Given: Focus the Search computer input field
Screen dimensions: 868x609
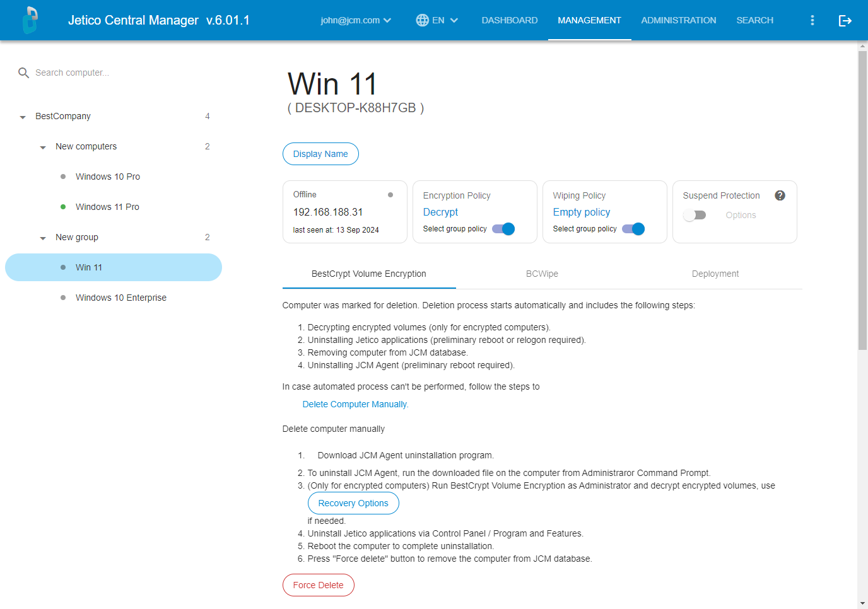Looking at the screenshot, I should 120,73.
